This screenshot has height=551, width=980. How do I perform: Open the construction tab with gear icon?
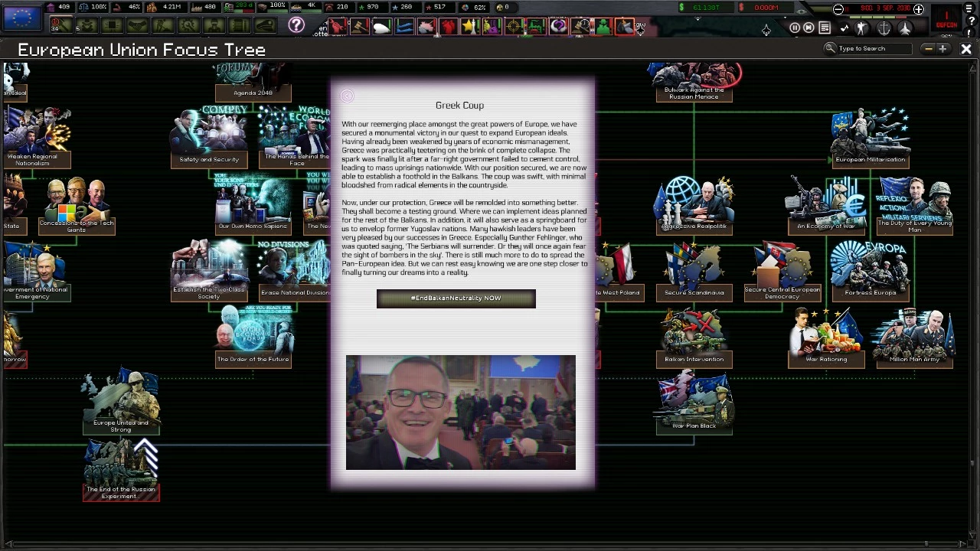188,26
